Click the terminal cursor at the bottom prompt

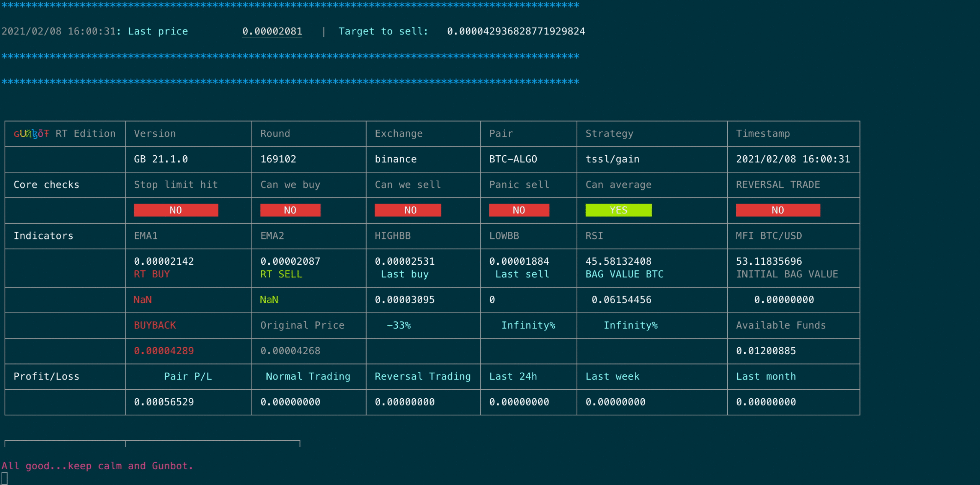click(5, 478)
